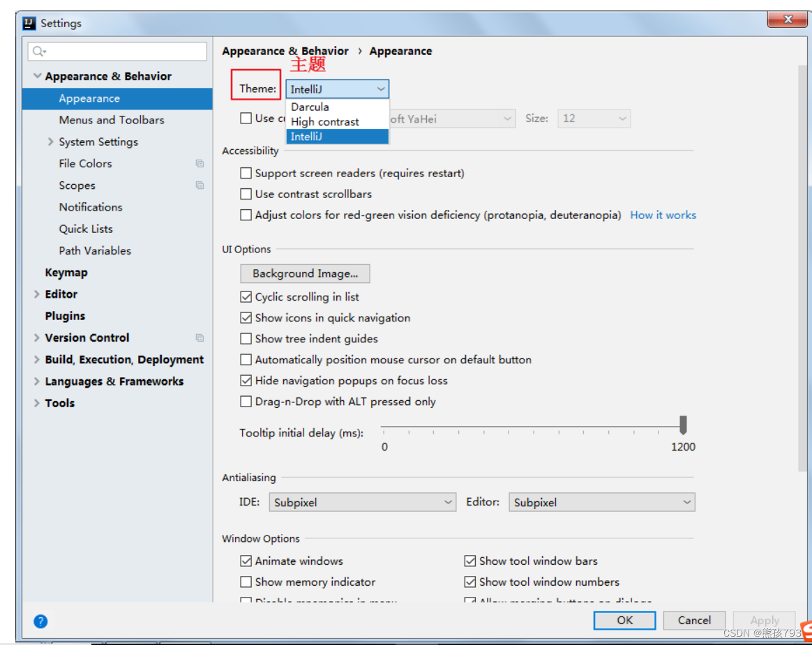812x645 pixels.
Task: Enable Adjust colors for red-green vision deficiency
Action: [x=246, y=215]
